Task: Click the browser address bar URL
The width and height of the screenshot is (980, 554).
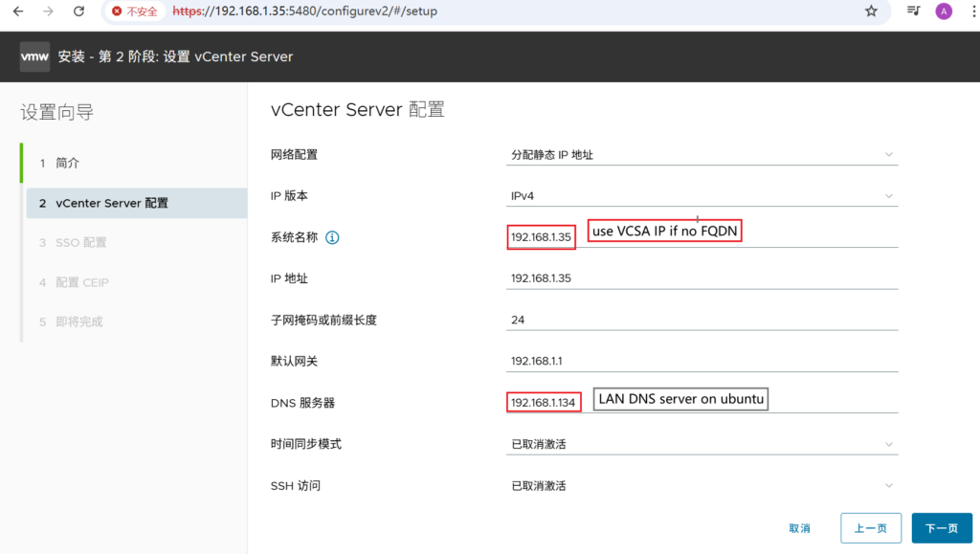Action: pyautogui.click(x=305, y=11)
